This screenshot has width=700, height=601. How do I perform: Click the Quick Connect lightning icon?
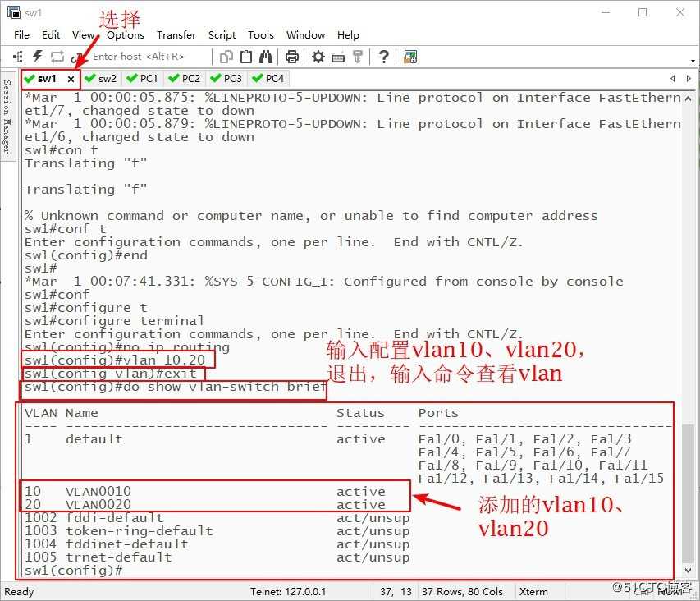coord(38,57)
